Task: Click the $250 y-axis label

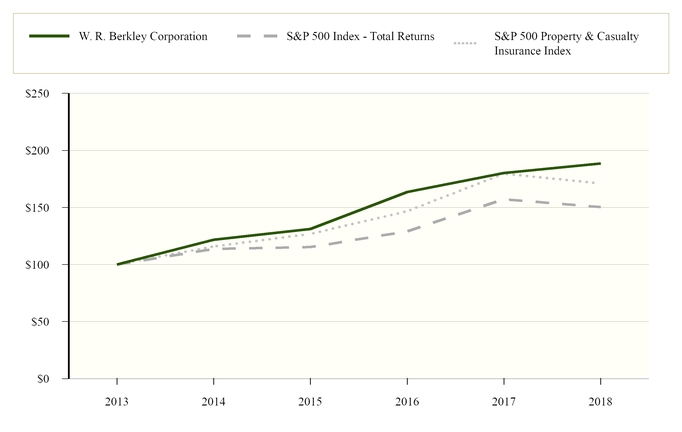Action: pos(46,93)
